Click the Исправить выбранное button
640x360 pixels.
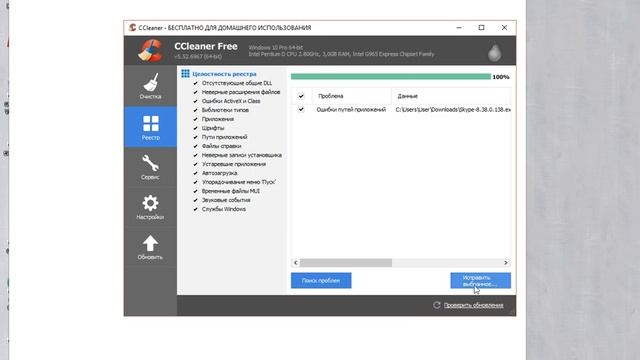click(480, 280)
